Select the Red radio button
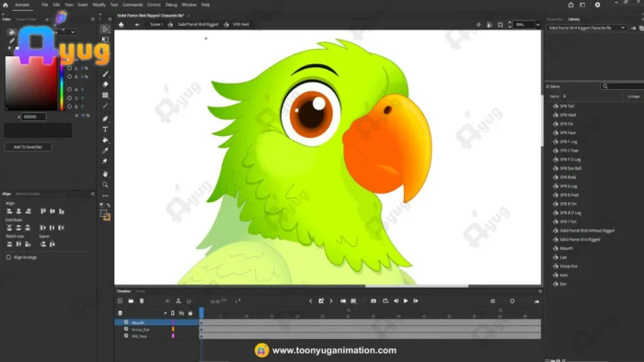 tap(69, 89)
